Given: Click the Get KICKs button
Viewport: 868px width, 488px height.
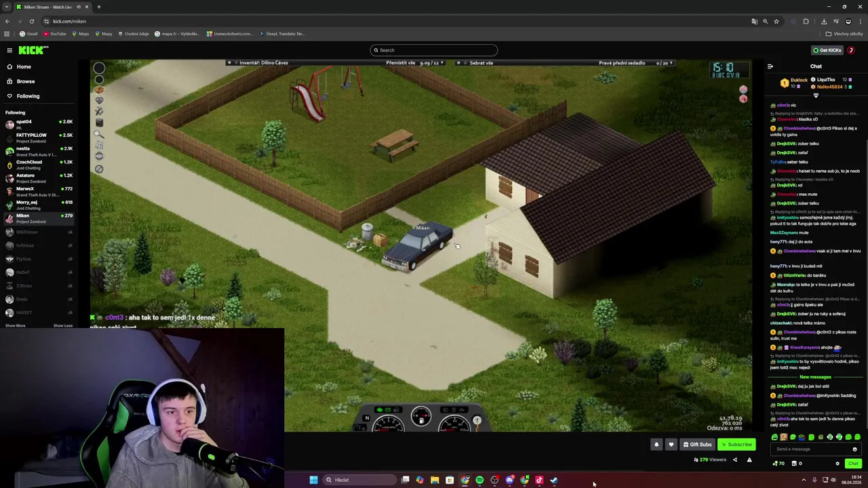Looking at the screenshot, I should (827, 50).
